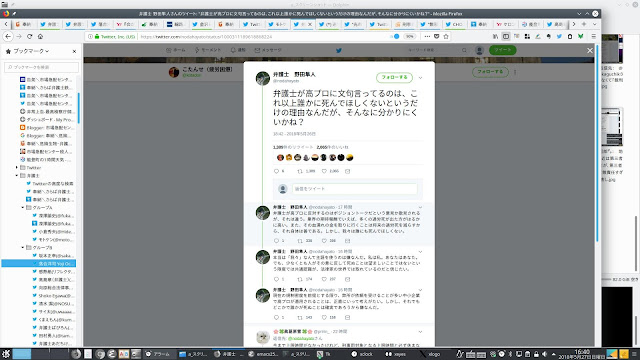Open 野田隼人's avatar on the main tweet
Screen dimensions: 640x360
pos(263,78)
